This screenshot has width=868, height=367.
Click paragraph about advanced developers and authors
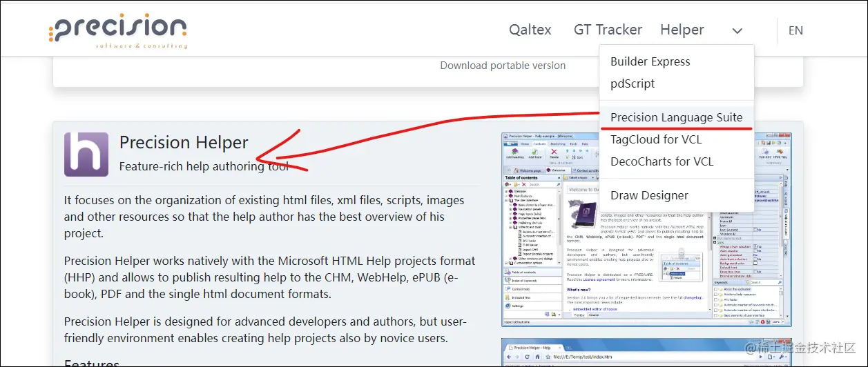point(266,330)
